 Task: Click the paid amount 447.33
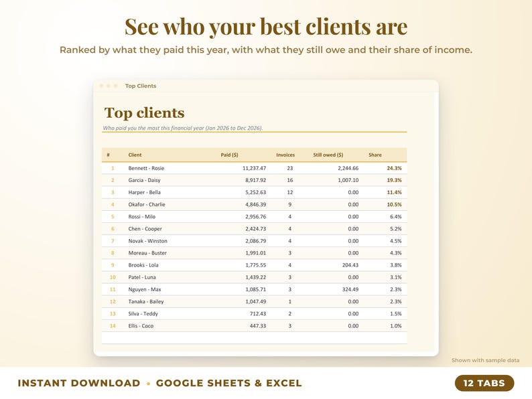click(258, 326)
